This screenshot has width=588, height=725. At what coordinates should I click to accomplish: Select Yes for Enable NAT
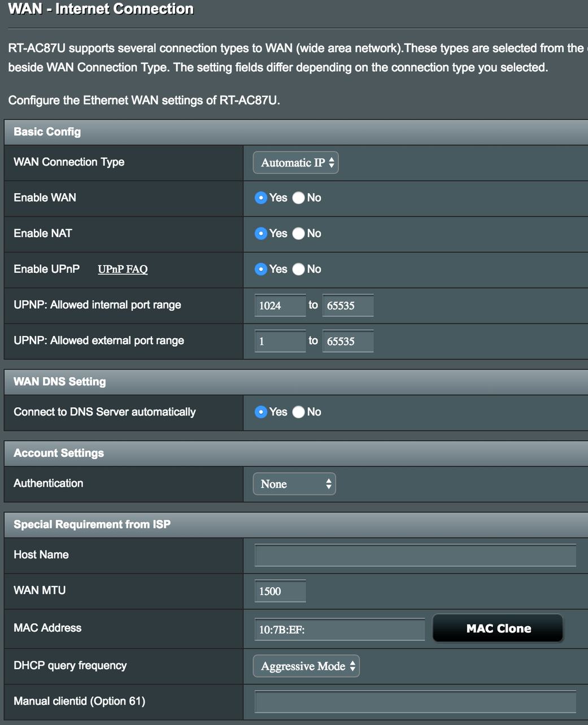tap(261, 233)
